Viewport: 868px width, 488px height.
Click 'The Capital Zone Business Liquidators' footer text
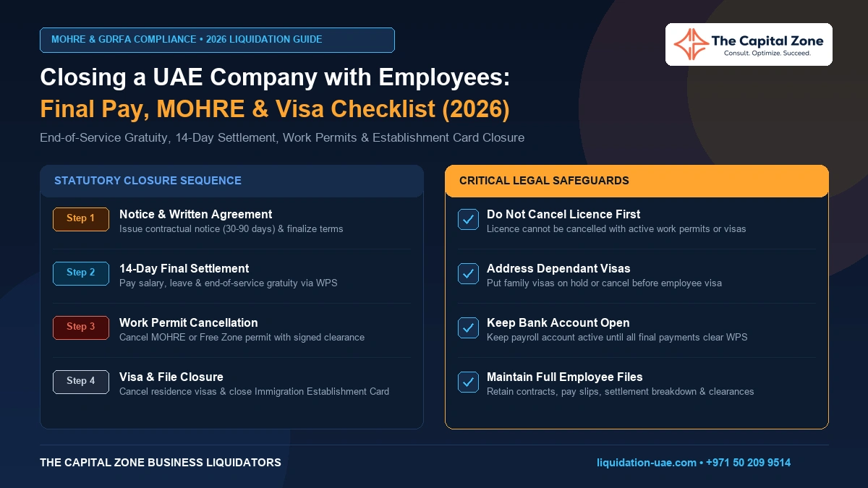click(161, 463)
